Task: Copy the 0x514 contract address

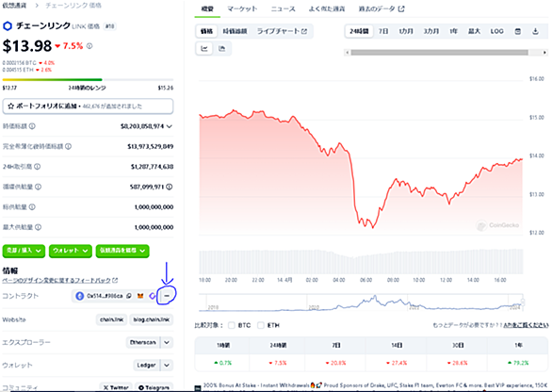Action: [129, 296]
